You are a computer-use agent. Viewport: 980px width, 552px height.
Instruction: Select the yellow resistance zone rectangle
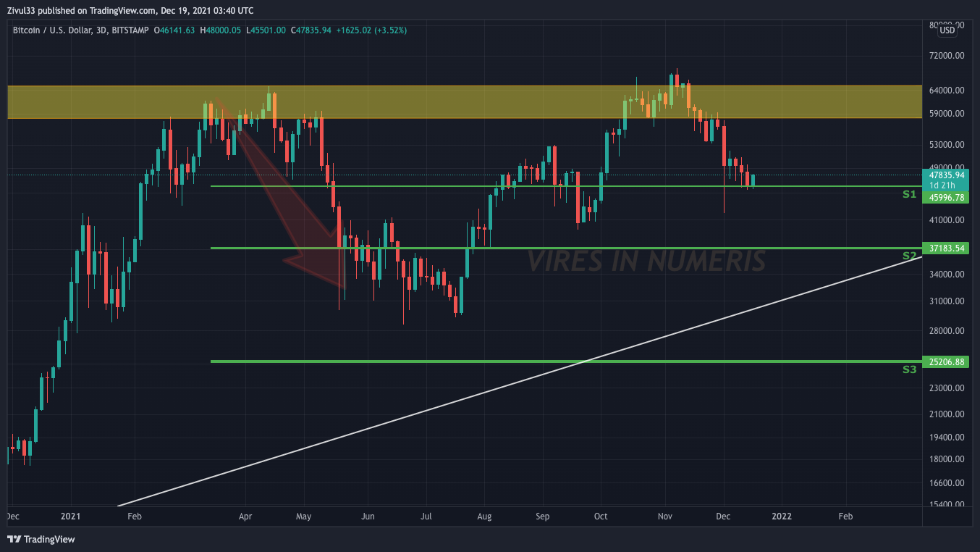(465, 101)
